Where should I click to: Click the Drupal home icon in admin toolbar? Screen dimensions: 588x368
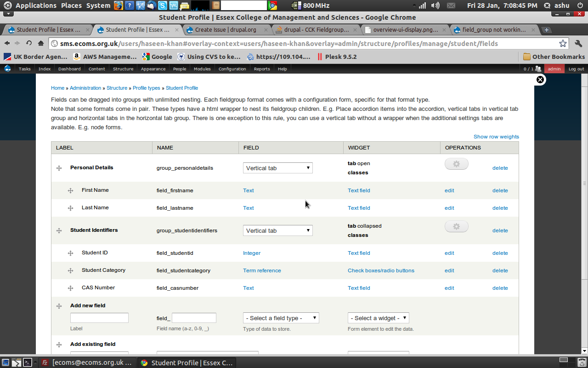(x=7, y=69)
